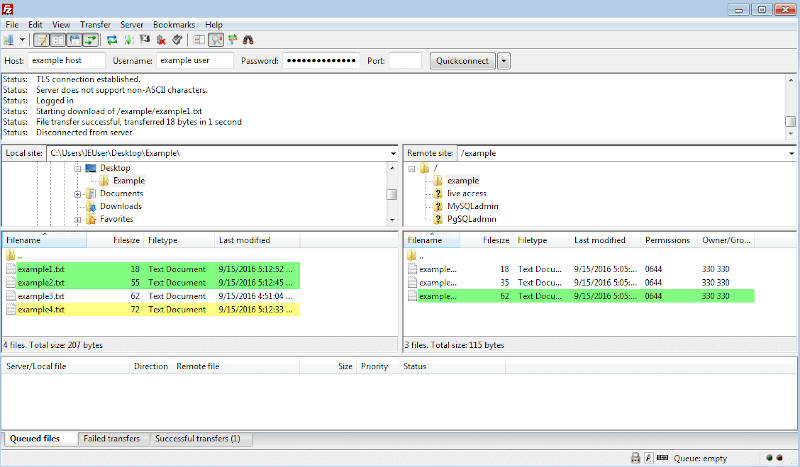
Task: Collapse the Desktop node in local tree
Action: 78,168
